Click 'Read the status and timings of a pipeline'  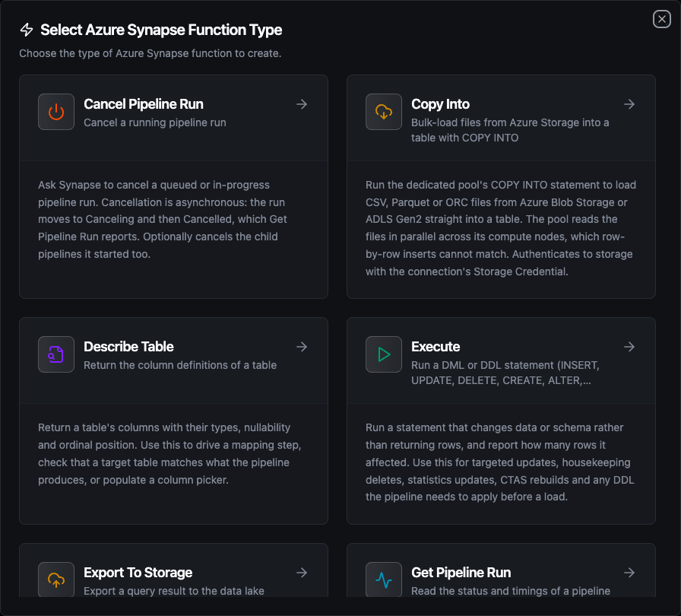(x=510, y=591)
